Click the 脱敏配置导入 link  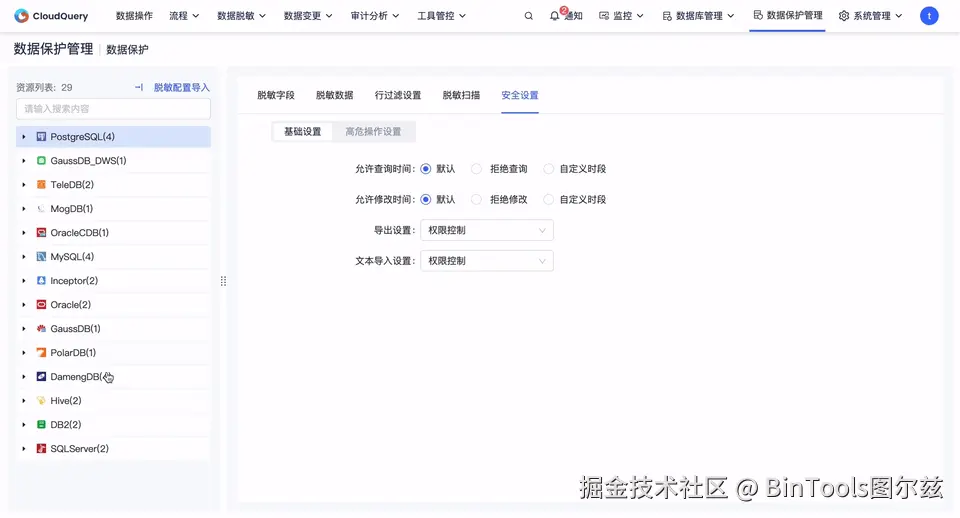[181, 88]
